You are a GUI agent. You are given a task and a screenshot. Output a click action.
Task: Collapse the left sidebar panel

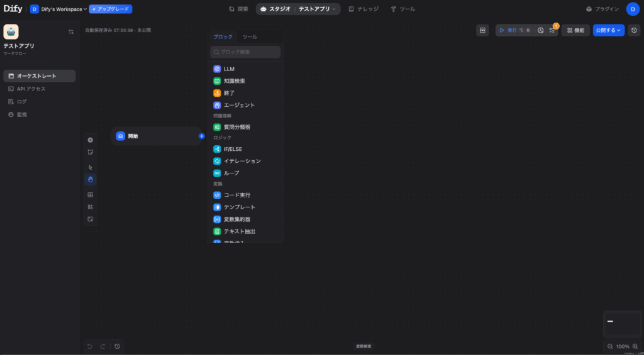(x=71, y=31)
